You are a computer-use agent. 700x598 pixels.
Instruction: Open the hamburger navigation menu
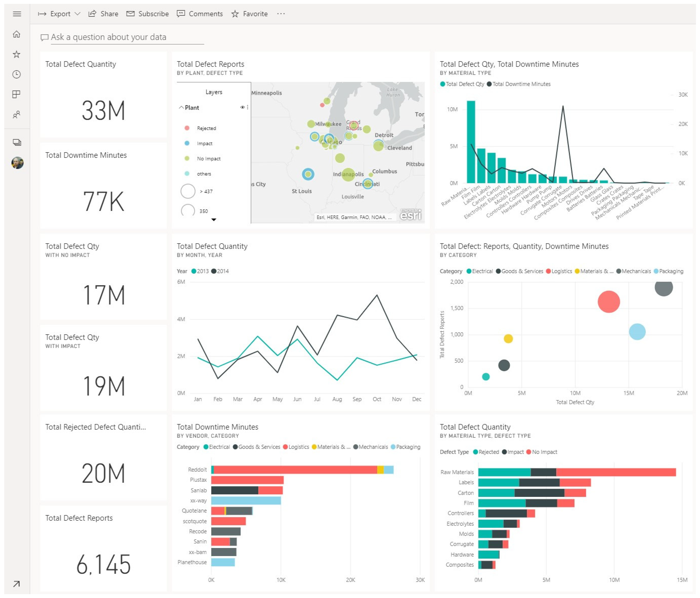[17, 14]
